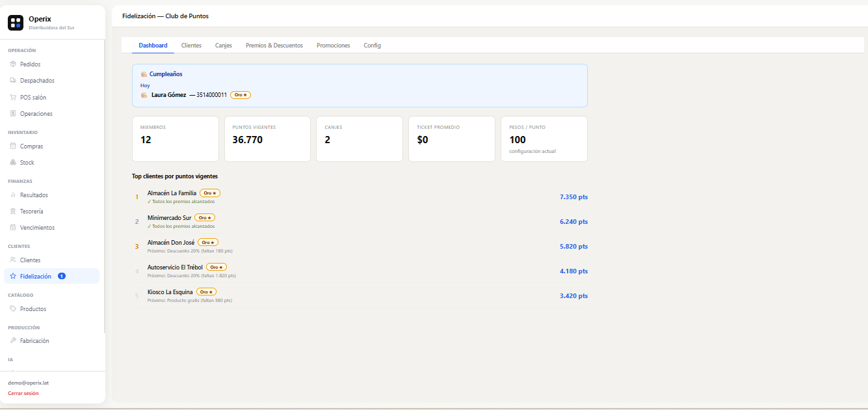Open Resultados under Finanzas
This screenshot has width=868, height=410.
tap(52, 195)
